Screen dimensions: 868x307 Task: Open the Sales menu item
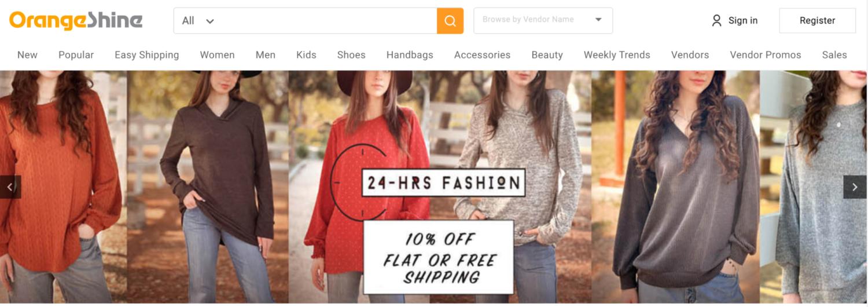click(x=834, y=55)
